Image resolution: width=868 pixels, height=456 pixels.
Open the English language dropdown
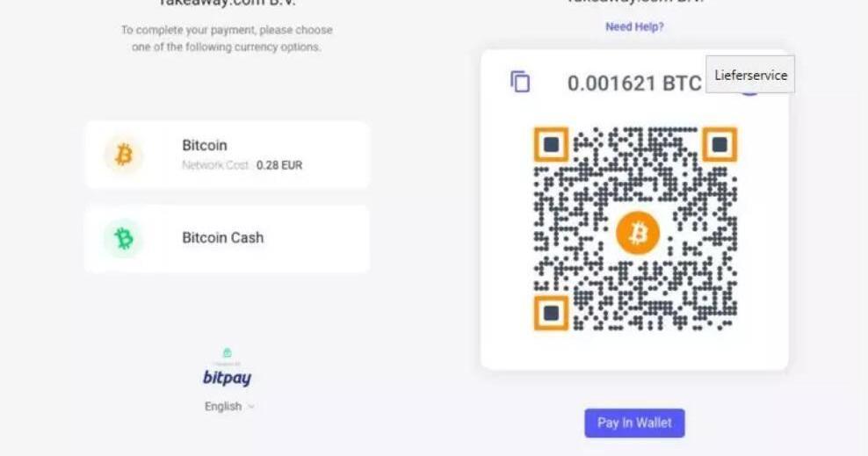coord(229,406)
